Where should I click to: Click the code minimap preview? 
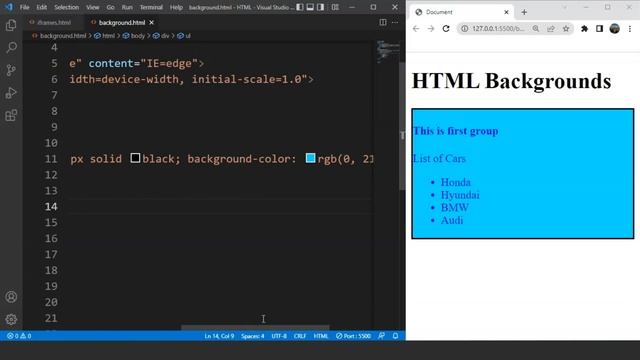tap(388, 51)
